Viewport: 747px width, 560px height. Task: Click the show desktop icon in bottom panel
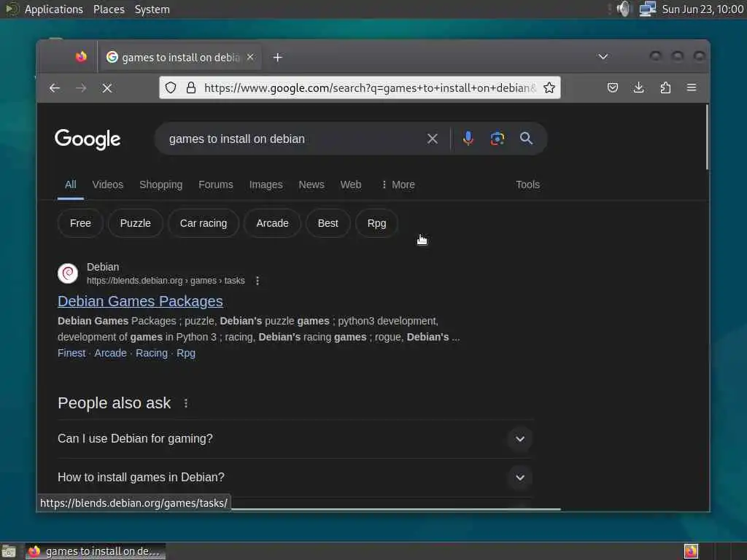9,552
